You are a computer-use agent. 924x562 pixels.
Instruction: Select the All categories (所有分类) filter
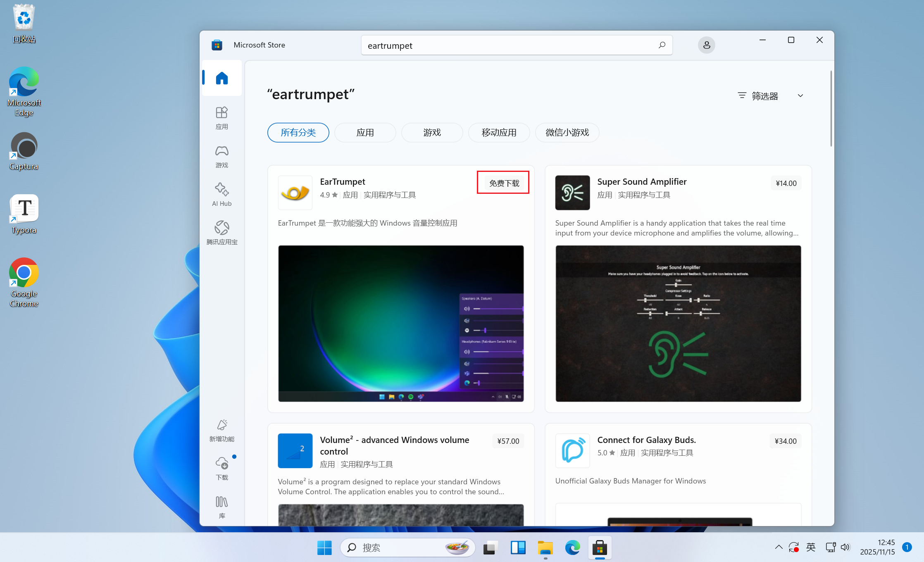click(298, 133)
